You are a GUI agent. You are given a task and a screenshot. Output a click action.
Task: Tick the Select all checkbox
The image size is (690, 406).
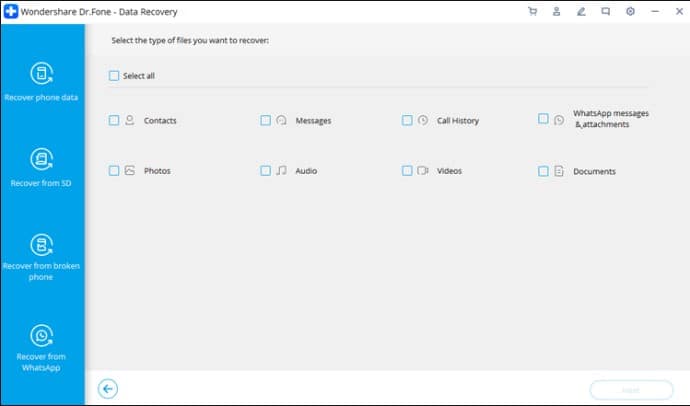pyautogui.click(x=114, y=76)
